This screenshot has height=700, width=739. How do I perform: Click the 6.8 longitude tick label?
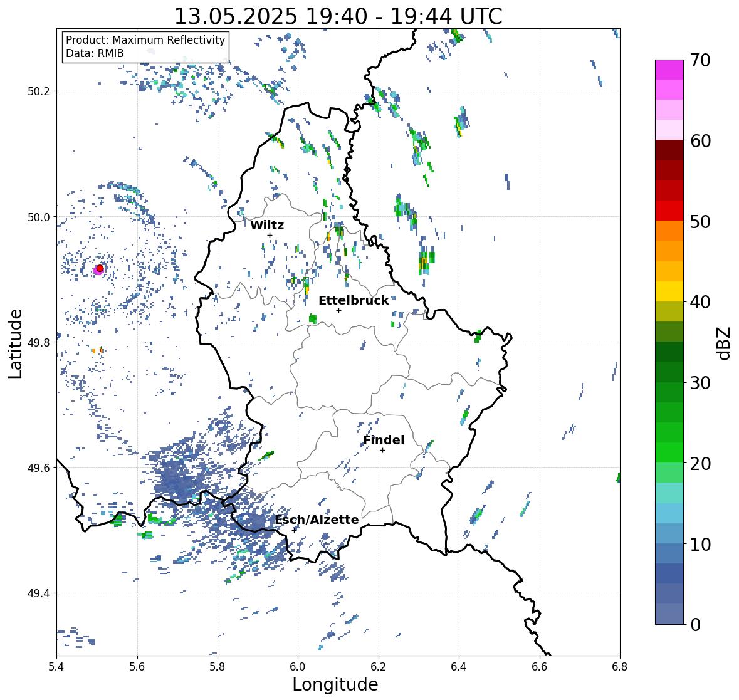(619, 666)
